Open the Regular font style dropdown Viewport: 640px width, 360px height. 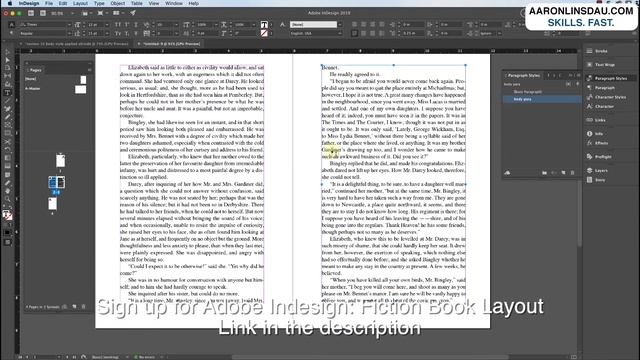[x=69, y=33]
